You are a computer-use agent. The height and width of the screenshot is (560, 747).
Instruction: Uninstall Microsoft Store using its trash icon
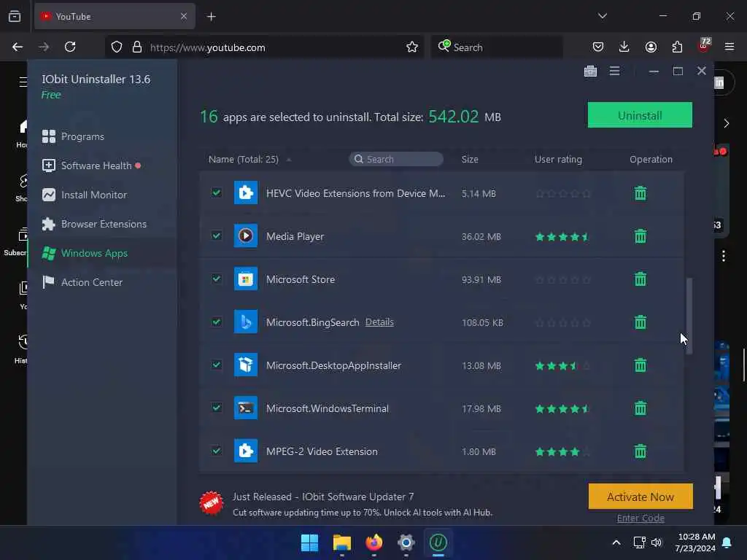tap(640, 279)
